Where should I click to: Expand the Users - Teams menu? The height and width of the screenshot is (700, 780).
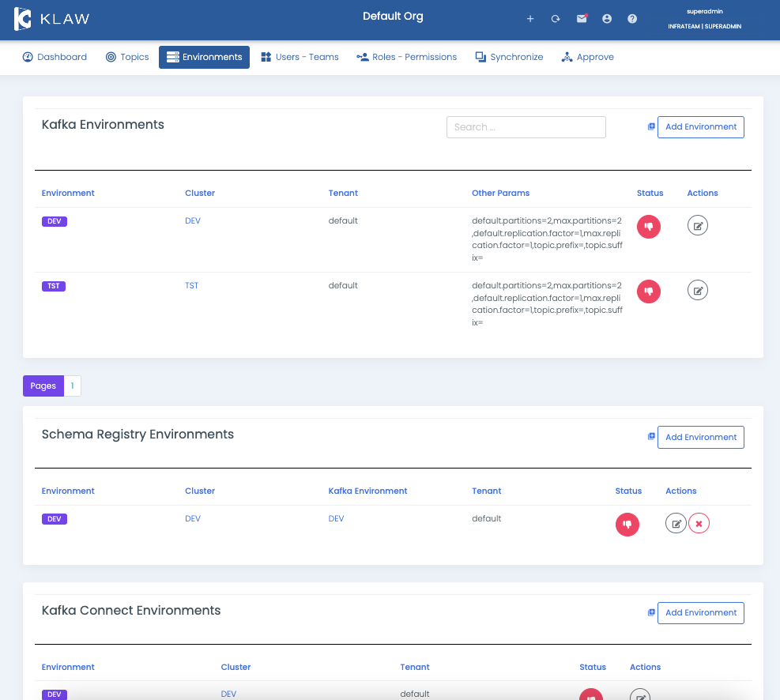[x=300, y=57]
